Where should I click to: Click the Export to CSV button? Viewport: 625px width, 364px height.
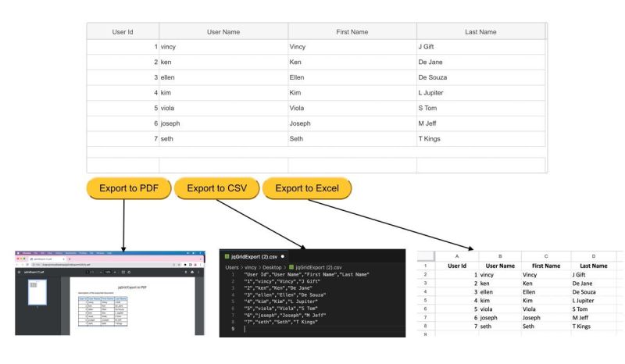tap(217, 188)
